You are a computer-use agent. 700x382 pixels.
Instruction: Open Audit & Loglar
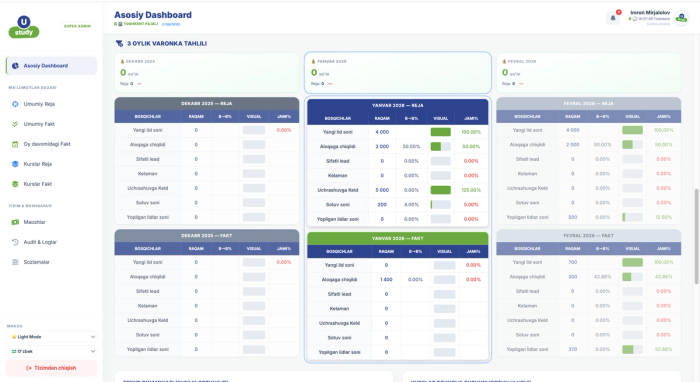pyautogui.click(x=51, y=242)
